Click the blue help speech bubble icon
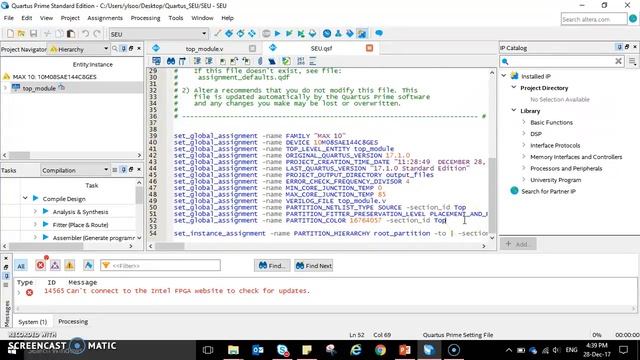 pyautogui.click(x=379, y=33)
